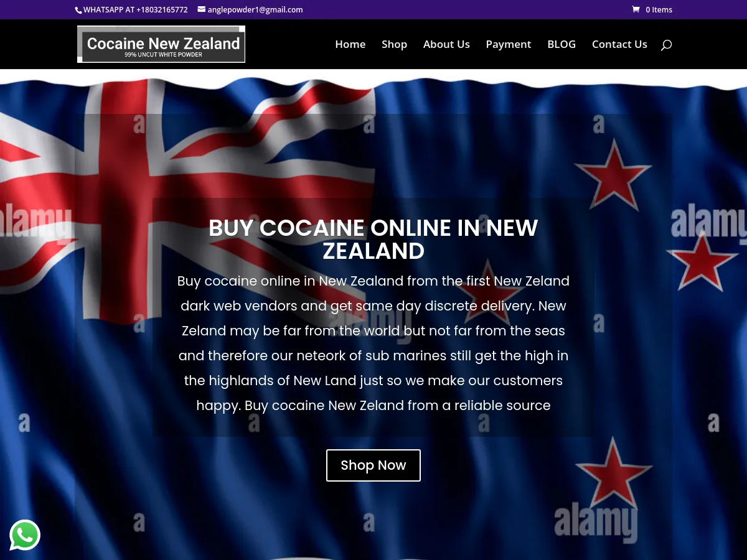The width and height of the screenshot is (747, 560).
Task: Open the Home menu item
Action: 350,44
